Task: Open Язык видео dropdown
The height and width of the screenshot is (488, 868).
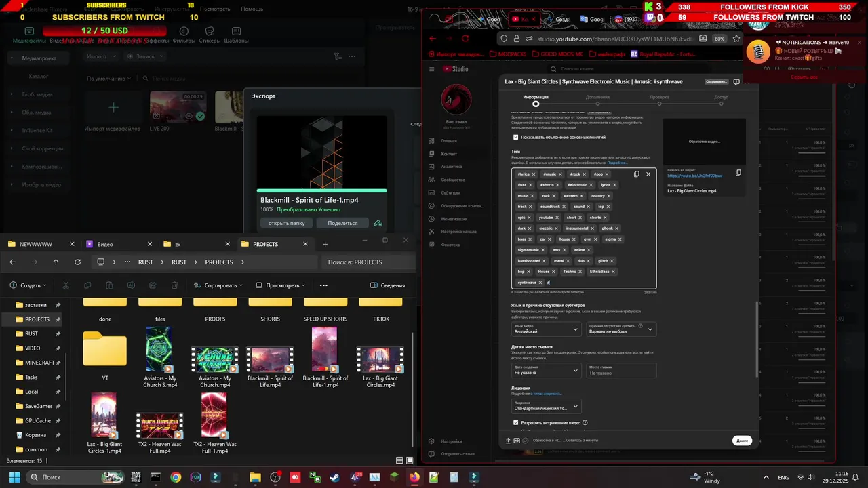Action: point(547,329)
